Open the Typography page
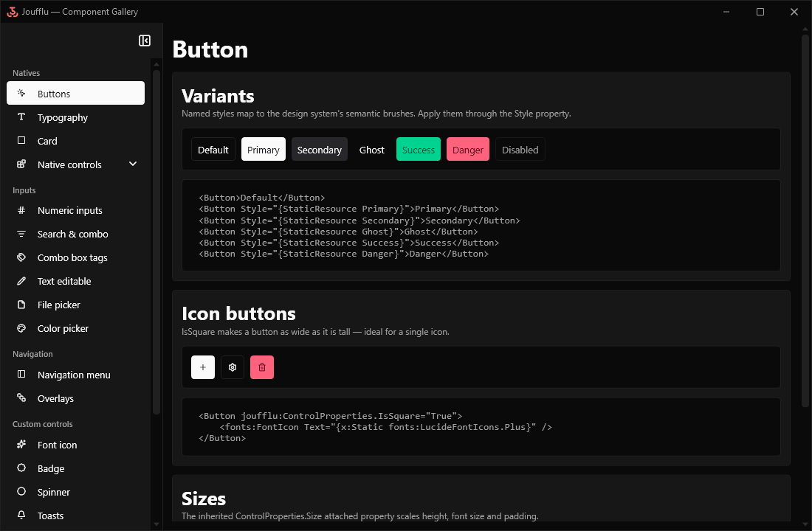 (75, 117)
